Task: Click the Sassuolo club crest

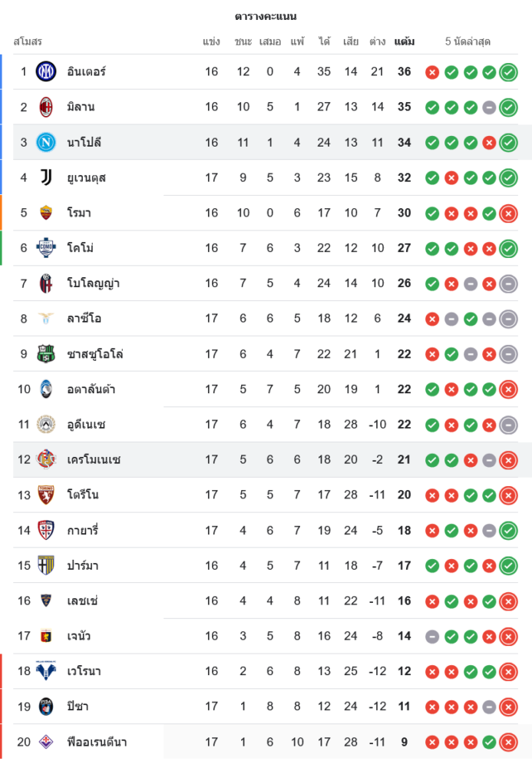Action: [46, 354]
